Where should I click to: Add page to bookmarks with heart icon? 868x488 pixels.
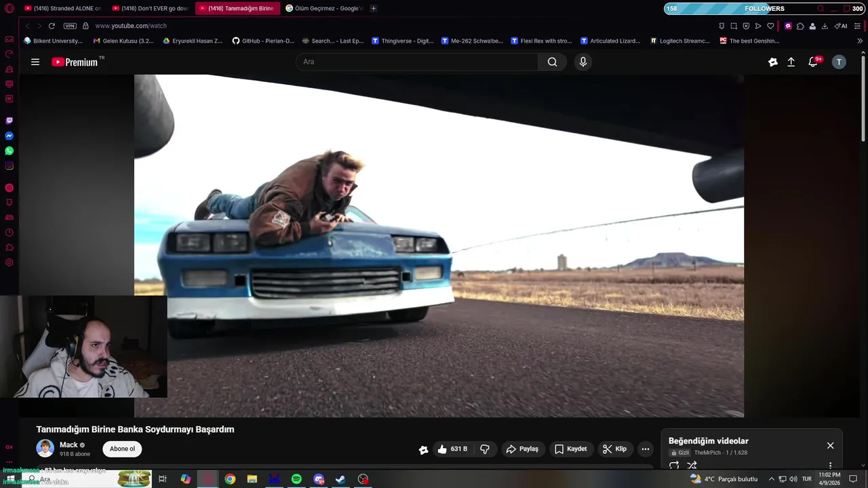(x=770, y=26)
